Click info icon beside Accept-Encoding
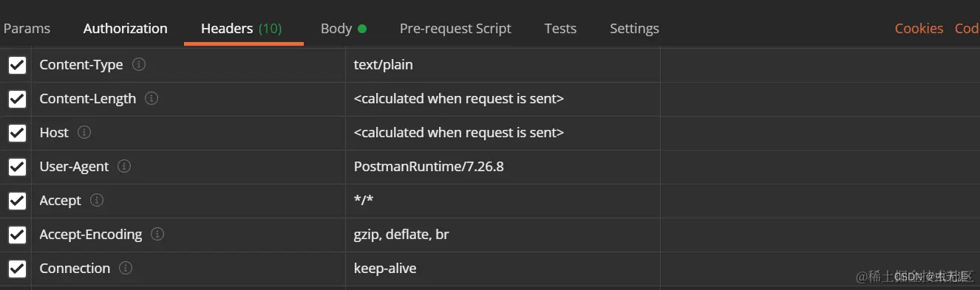Viewport: 980px width, 290px height. tap(157, 234)
